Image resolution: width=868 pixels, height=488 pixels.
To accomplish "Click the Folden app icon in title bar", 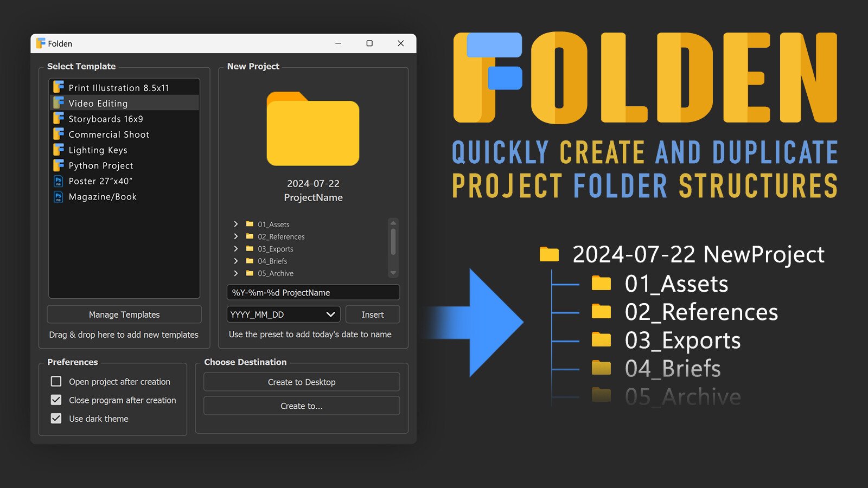I will [41, 43].
